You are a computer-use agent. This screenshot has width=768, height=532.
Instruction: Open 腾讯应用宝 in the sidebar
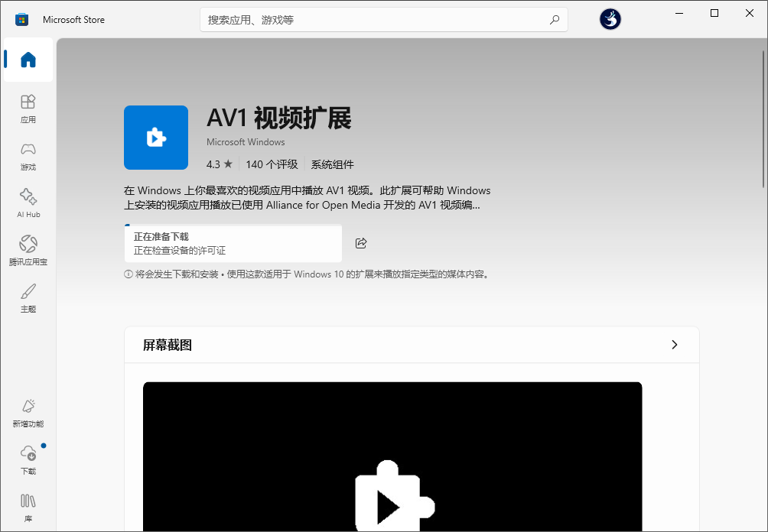pos(28,251)
